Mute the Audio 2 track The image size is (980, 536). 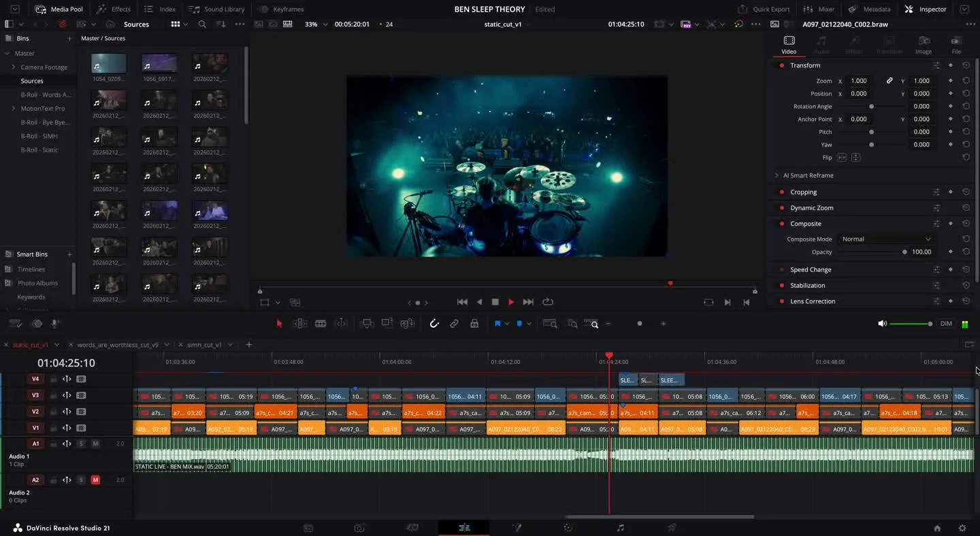point(95,480)
